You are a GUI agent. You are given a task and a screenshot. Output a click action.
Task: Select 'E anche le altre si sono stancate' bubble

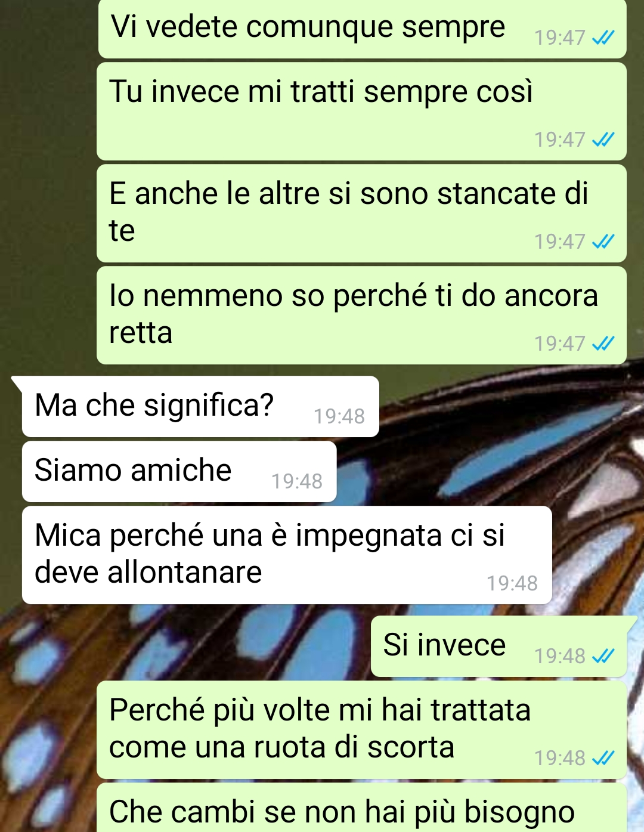[x=362, y=214]
